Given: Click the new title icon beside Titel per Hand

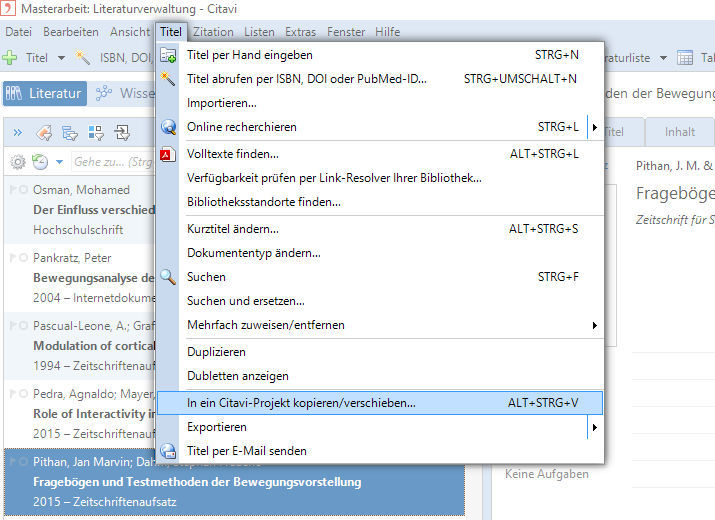Looking at the screenshot, I should (168, 55).
